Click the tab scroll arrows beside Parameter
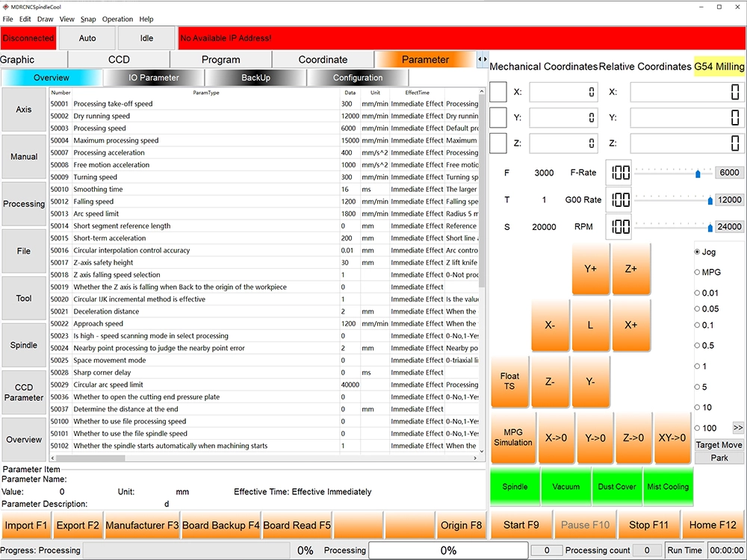 482,59
